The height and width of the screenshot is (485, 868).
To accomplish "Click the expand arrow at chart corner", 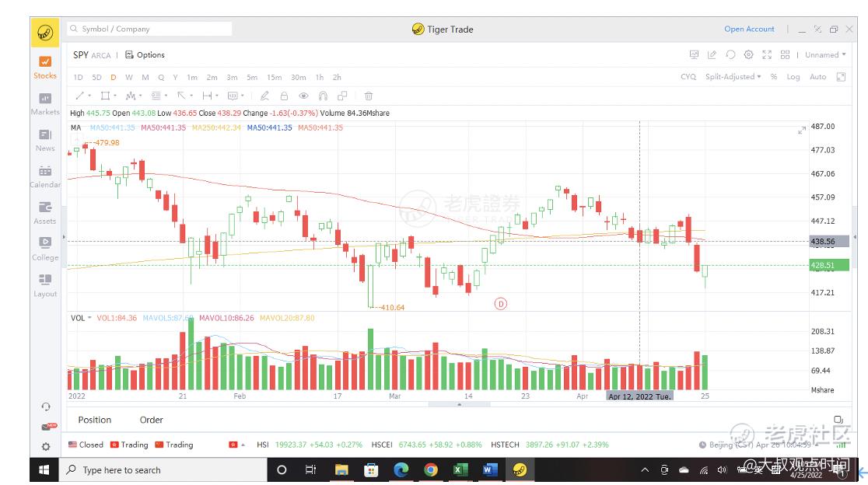I will click(x=802, y=131).
